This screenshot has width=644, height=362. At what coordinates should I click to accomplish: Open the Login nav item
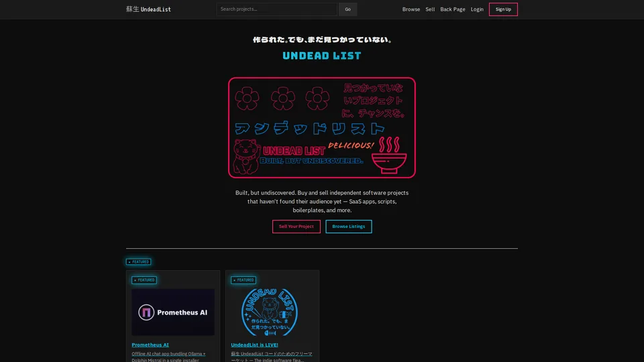(477, 9)
